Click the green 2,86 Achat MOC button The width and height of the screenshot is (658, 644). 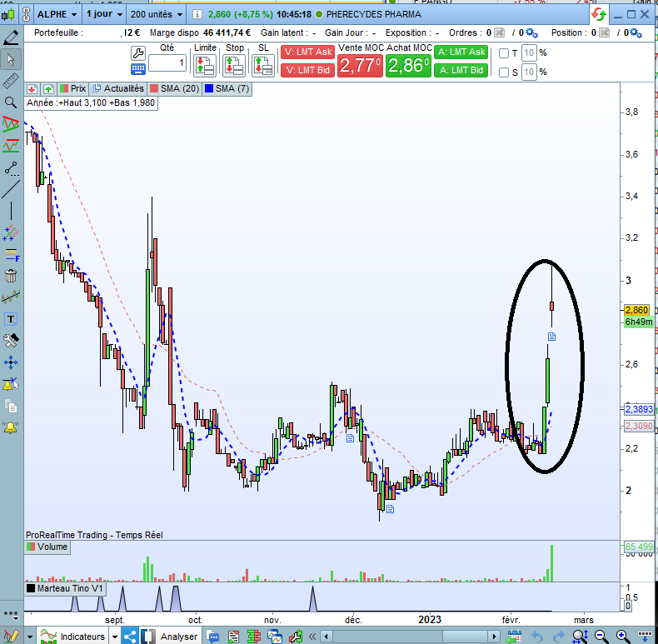tap(408, 66)
